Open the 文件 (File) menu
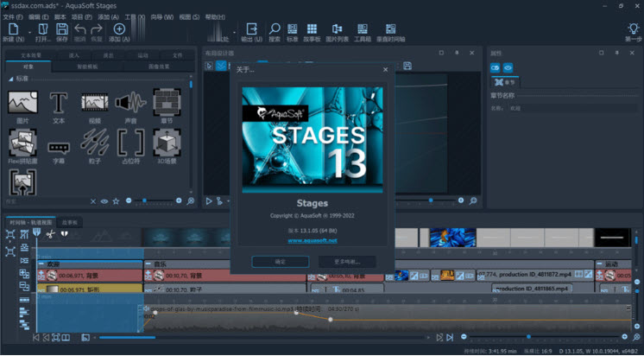The image size is (644, 356). click(x=13, y=16)
